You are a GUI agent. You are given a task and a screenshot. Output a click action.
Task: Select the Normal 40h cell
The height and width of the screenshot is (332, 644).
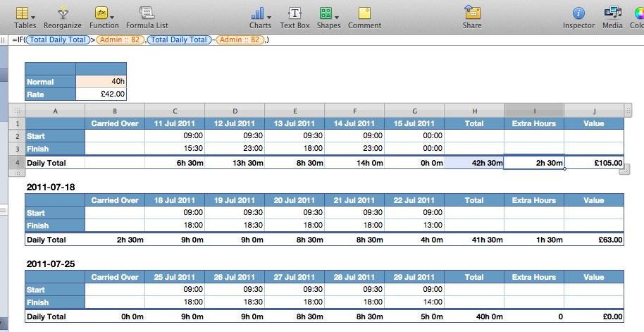pyautogui.click(x=101, y=81)
